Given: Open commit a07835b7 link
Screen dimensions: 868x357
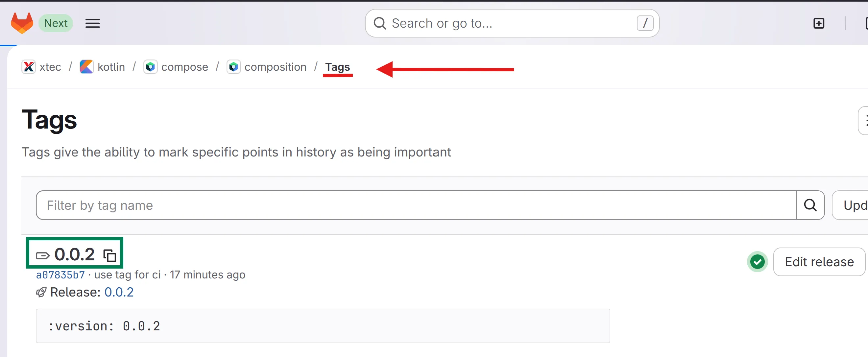Looking at the screenshot, I should click(60, 275).
